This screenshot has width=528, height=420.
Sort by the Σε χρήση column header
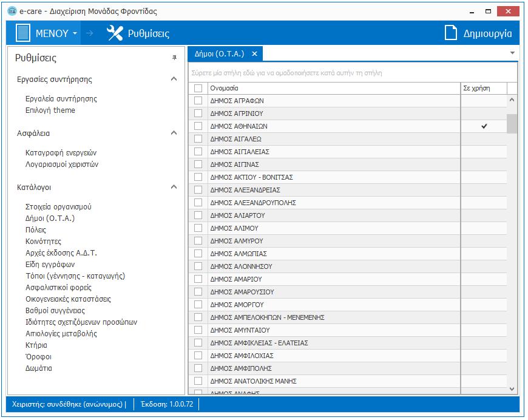tap(484, 88)
